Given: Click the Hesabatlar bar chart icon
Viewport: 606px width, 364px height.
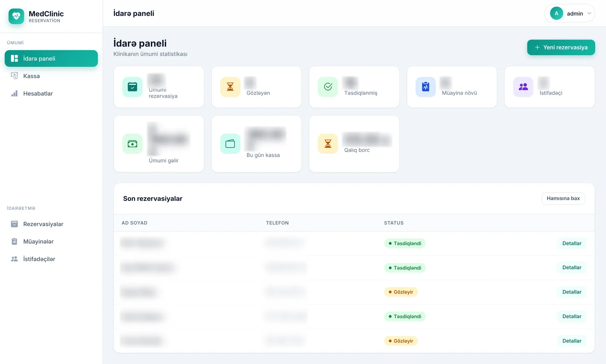Looking at the screenshot, I should point(14,93).
